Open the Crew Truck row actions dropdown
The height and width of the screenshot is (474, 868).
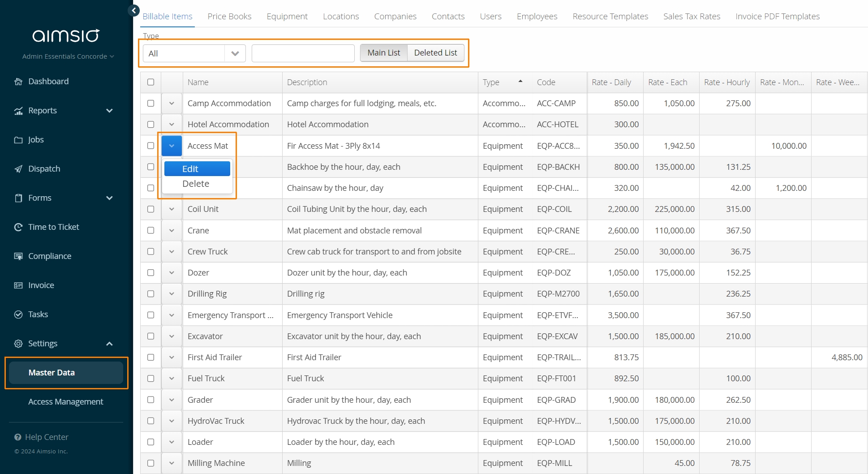[172, 252]
